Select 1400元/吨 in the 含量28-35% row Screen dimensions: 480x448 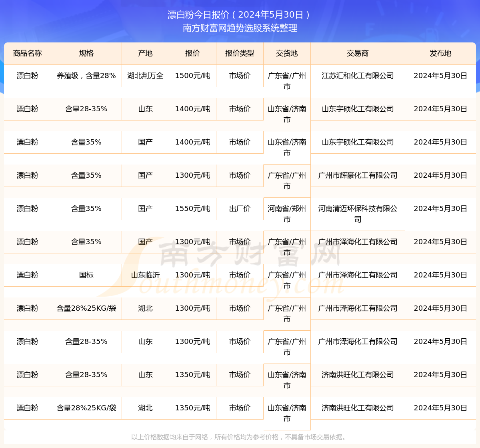[192, 109]
